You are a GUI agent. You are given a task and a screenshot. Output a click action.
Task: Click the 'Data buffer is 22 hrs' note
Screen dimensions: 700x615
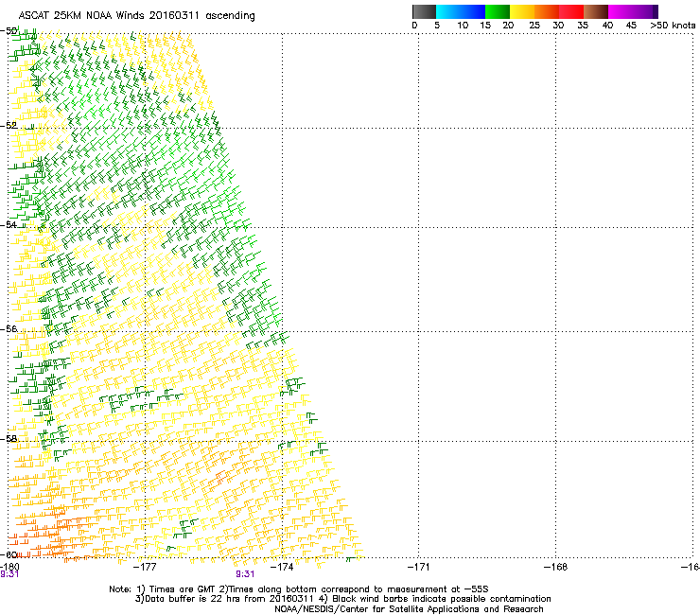342,599
